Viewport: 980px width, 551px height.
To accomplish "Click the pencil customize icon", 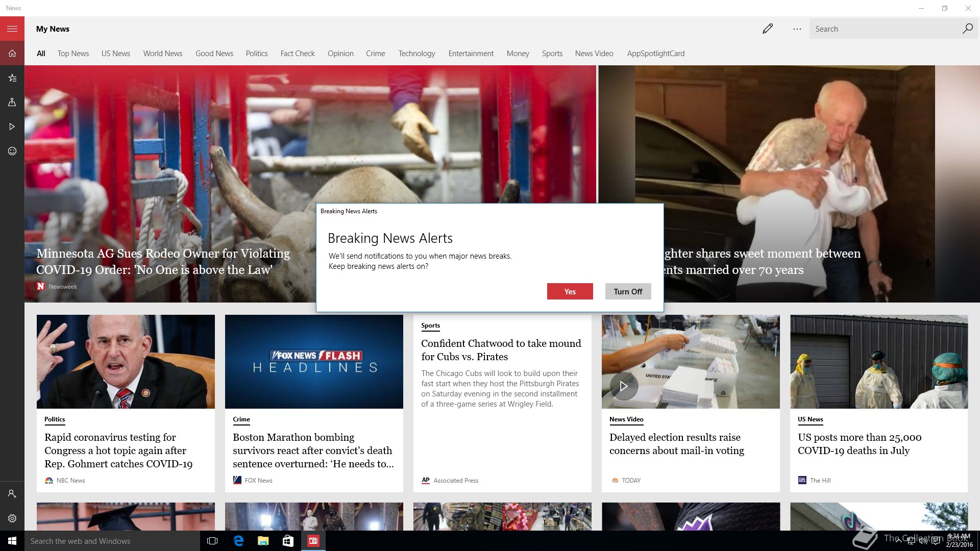I will coord(768,29).
